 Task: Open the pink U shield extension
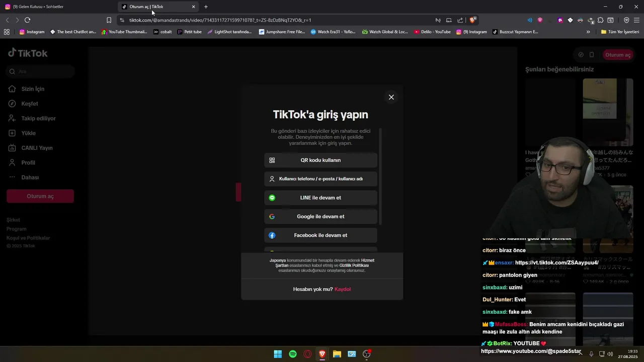(x=540, y=20)
